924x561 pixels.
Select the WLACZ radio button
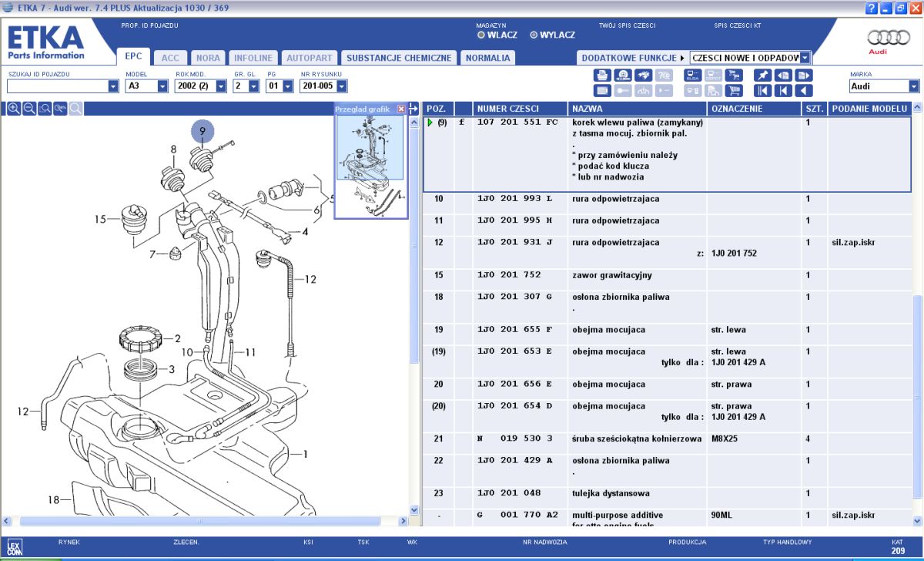point(481,35)
